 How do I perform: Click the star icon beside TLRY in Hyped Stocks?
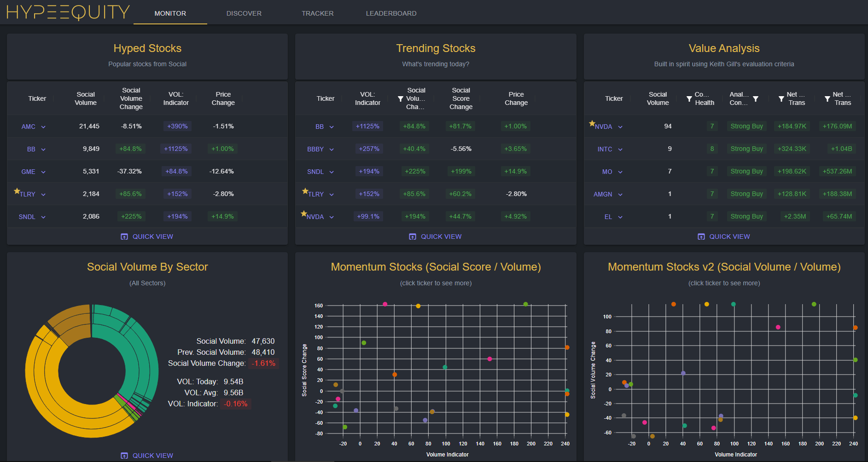point(17,191)
